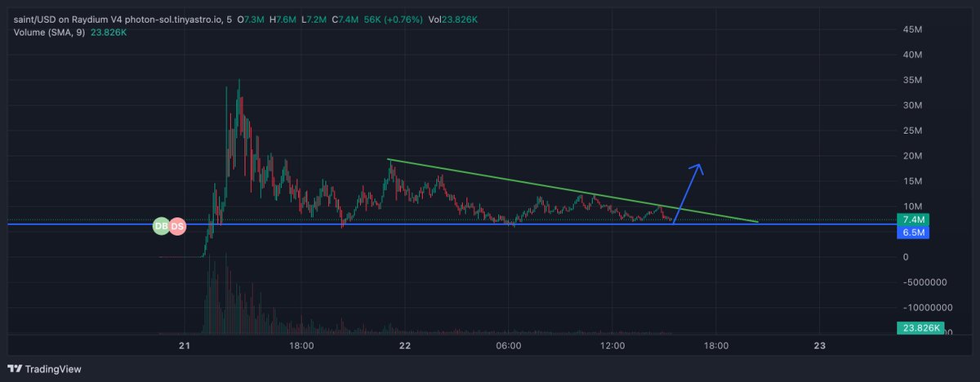Click the 22 date label on time axis
The width and height of the screenshot is (980, 382).
tap(405, 347)
